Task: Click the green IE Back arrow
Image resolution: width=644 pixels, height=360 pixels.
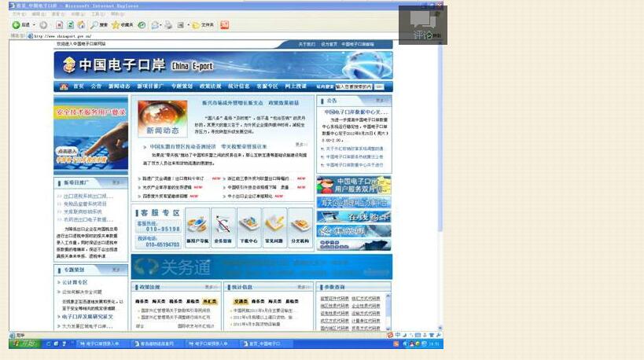Action: 16,25
